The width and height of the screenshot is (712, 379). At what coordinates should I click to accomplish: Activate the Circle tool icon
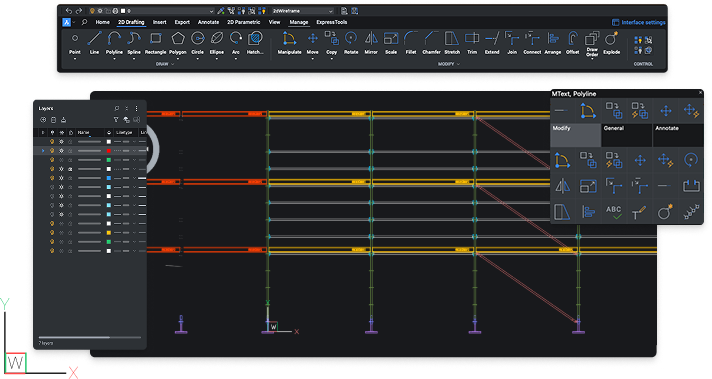point(198,39)
